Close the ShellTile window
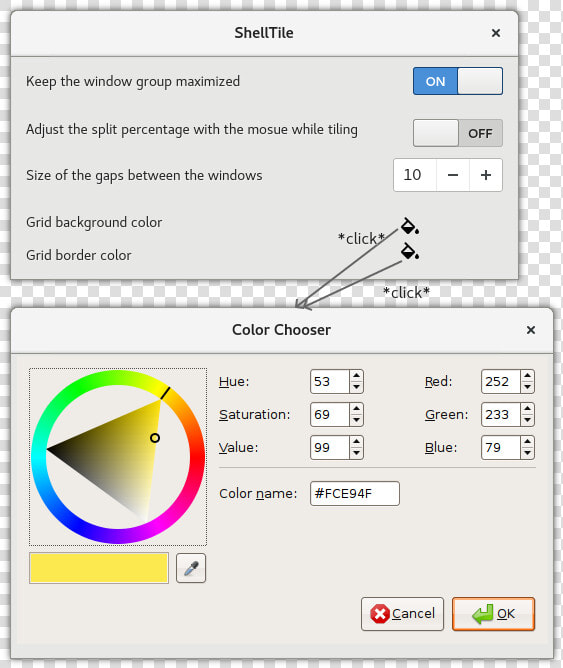 [x=496, y=33]
